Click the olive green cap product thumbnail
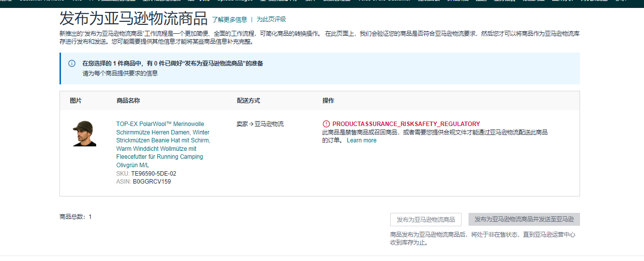 point(83,133)
